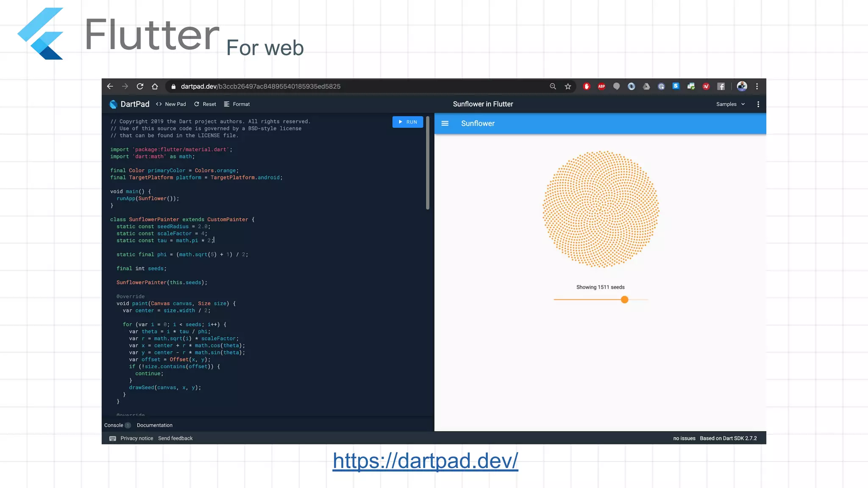This screenshot has height=488, width=868.
Task: Click the 'no issues' status text
Action: [x=684, y=438]
